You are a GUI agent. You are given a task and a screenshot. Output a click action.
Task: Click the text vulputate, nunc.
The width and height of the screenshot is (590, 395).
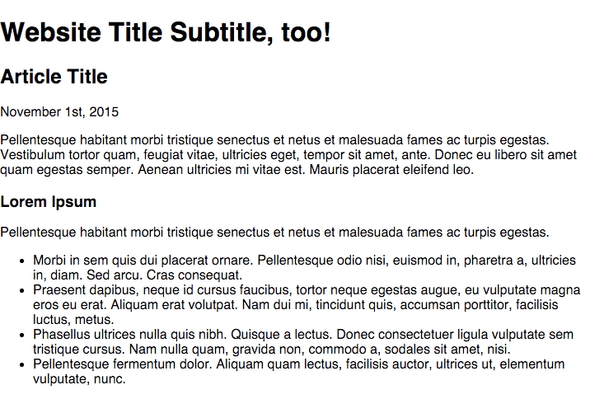(79, 379)
